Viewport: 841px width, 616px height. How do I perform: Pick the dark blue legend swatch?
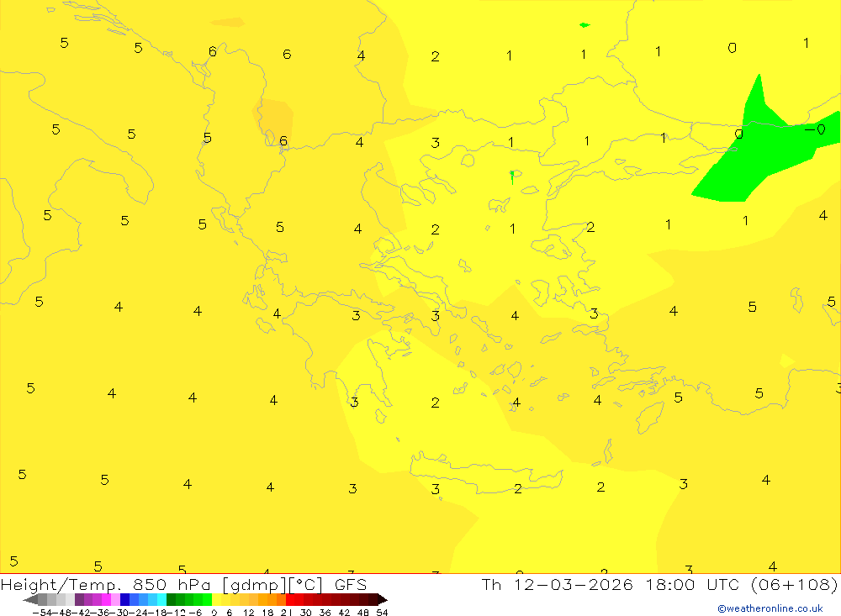(x=124, y=600)
